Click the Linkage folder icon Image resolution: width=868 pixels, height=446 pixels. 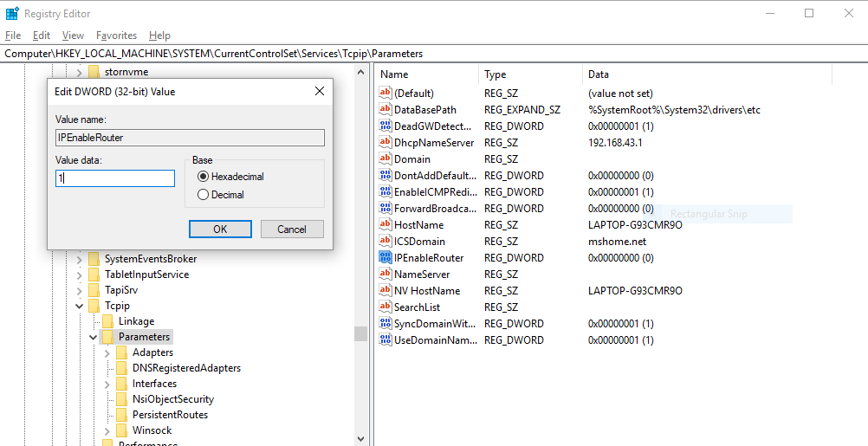(x=108, y=321)
